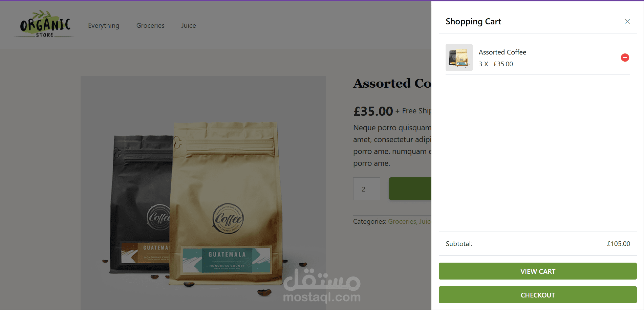
Task: Focus the product quantity input field
Action: coord(367,189)
